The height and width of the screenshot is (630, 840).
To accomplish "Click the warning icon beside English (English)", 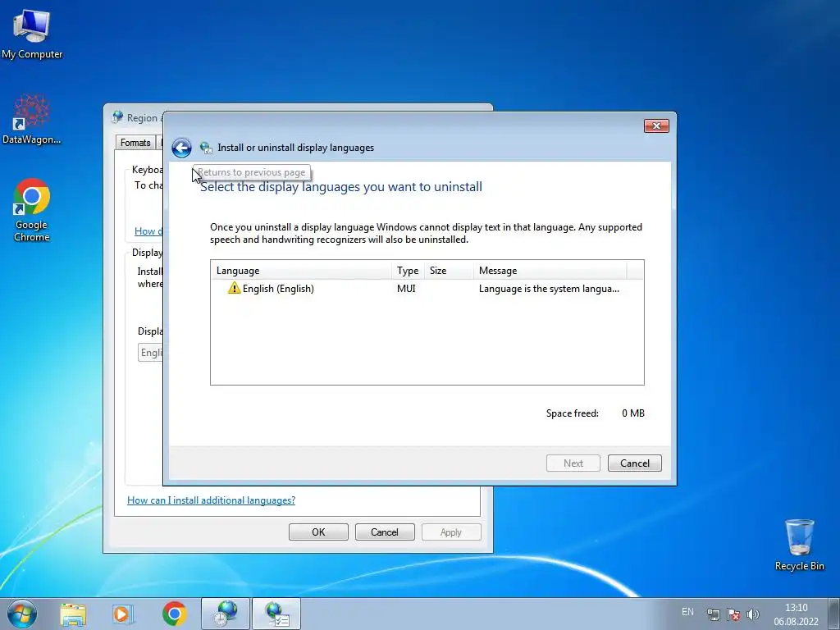I will (234, 288).
